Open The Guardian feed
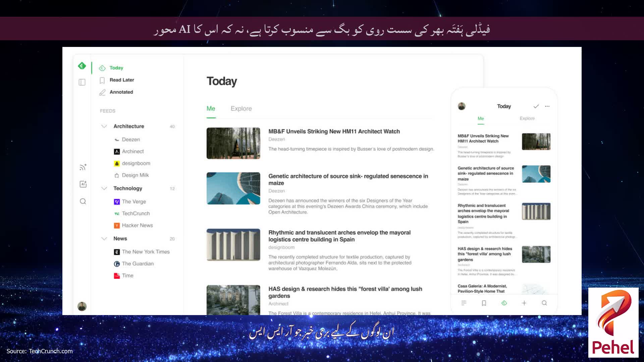Viewport: 644px width, 362px height. coord(138,264)
